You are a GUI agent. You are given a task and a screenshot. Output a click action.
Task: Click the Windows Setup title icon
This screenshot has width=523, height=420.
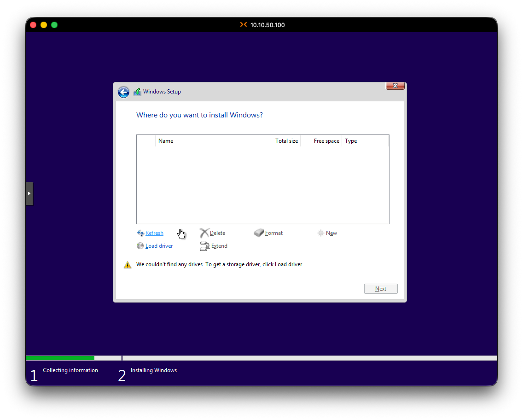point(137,92)
